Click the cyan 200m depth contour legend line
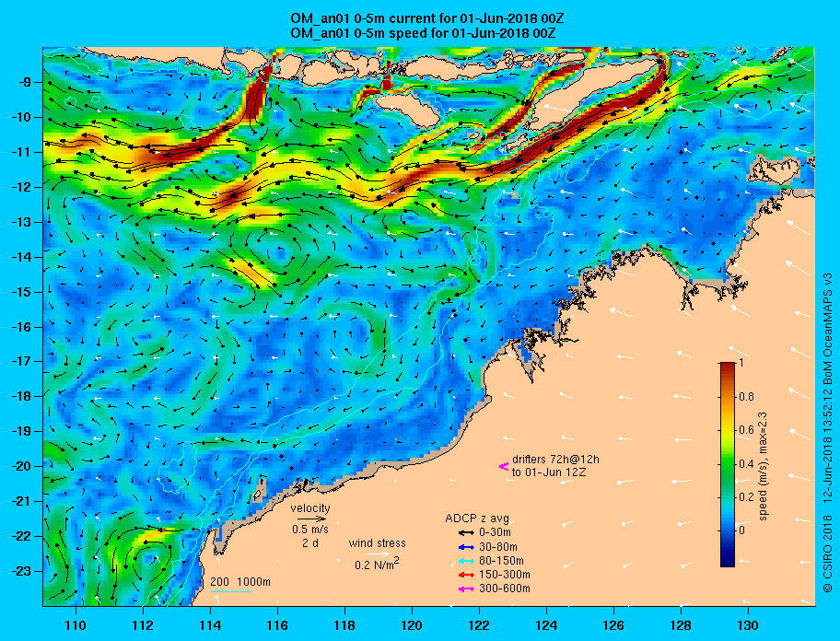Image resolution: width=840 pixels, height=641 pixels. [230, 592]
